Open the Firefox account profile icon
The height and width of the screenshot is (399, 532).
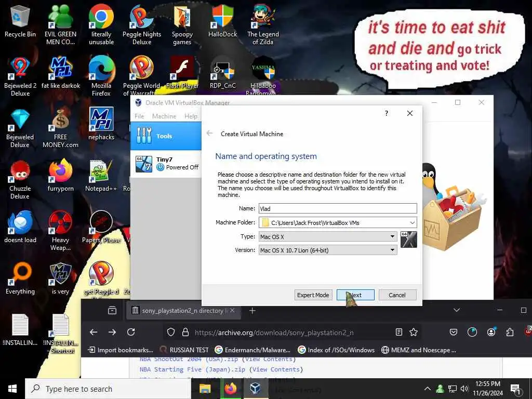(491, 332)
